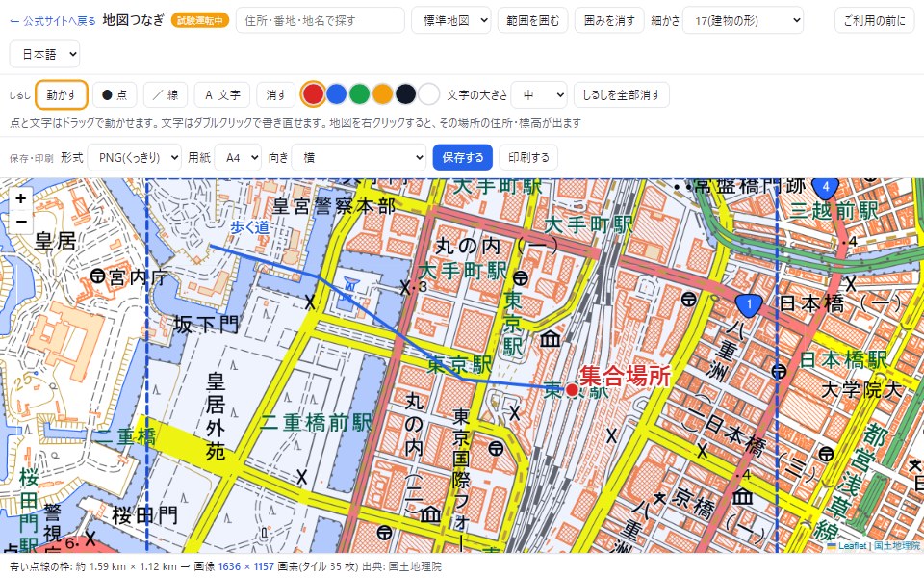This screenshot has height=578, width=924.
Task: Click the 皇宮警察本部 map label
Action: [334, 206]
